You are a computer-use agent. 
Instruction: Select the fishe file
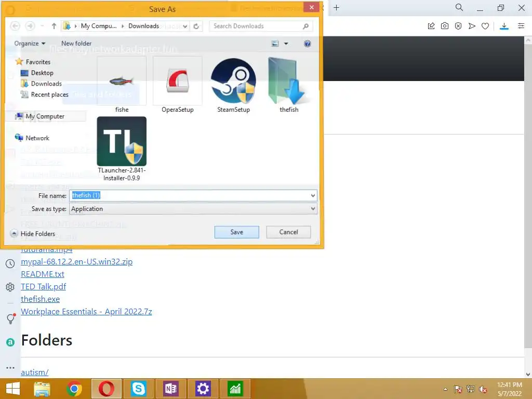[122, 85]
